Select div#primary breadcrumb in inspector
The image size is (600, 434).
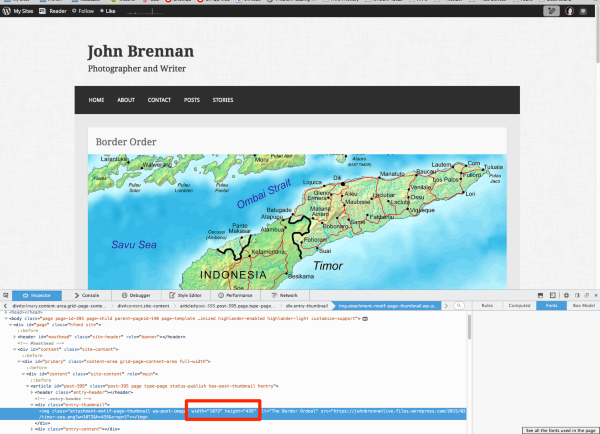[x=59, y=306]
